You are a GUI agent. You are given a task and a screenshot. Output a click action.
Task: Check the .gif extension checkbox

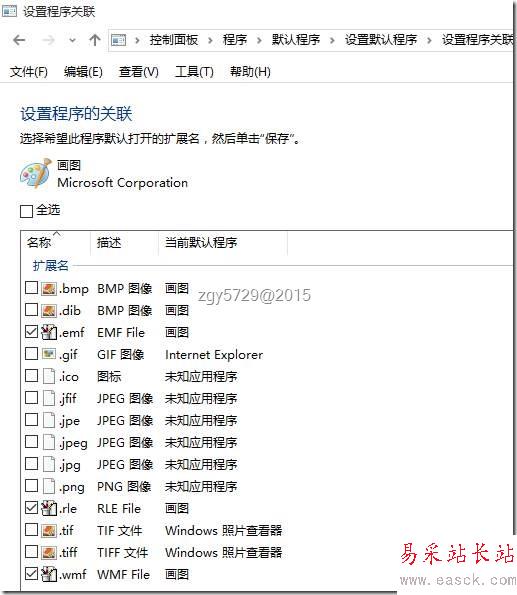point(31,354)
